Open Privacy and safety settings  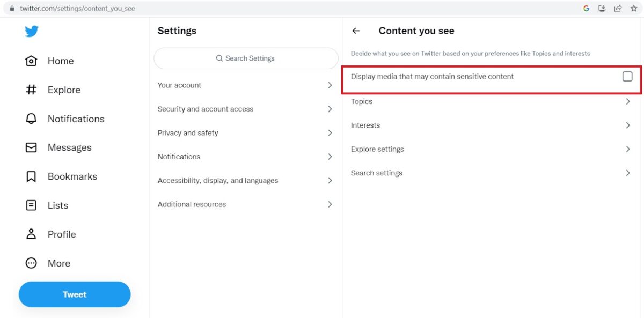pos(246,133)
